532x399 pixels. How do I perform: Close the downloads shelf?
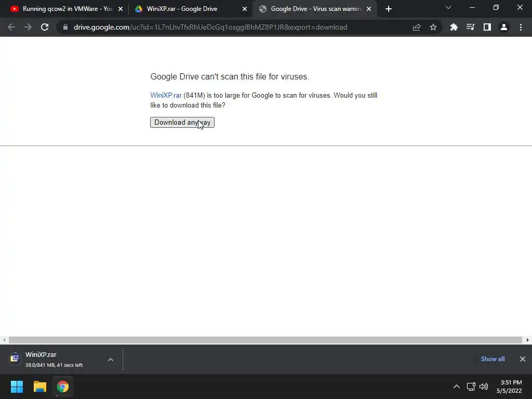[x=523, y=359]
